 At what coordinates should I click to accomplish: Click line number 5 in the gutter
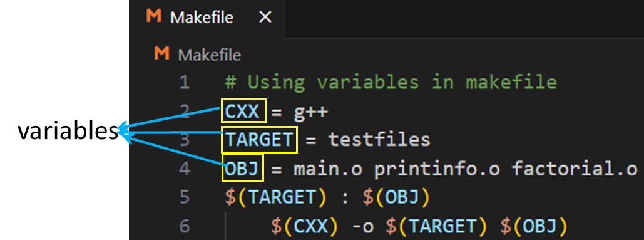coord(185,197)
